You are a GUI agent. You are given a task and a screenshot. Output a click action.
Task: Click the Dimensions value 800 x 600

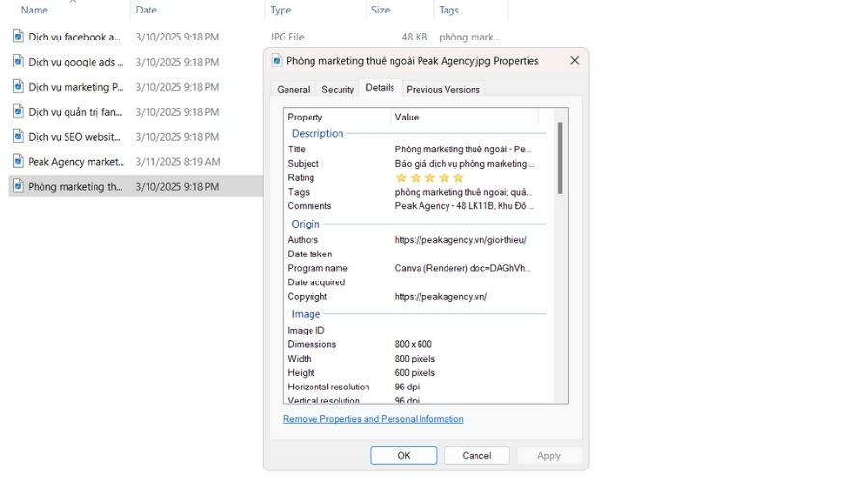(413, 344)
